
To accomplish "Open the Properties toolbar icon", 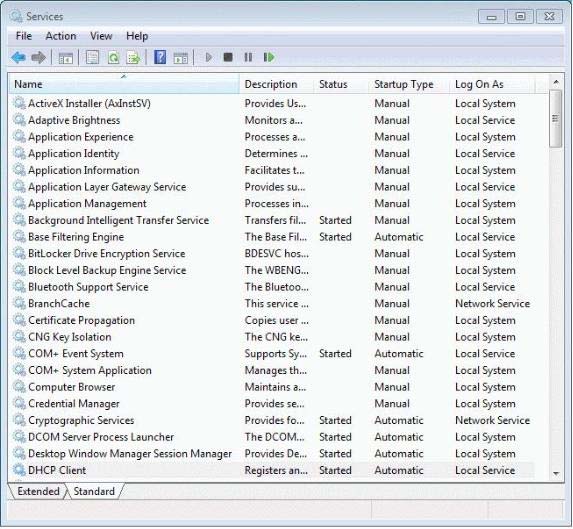I will 92,57.
